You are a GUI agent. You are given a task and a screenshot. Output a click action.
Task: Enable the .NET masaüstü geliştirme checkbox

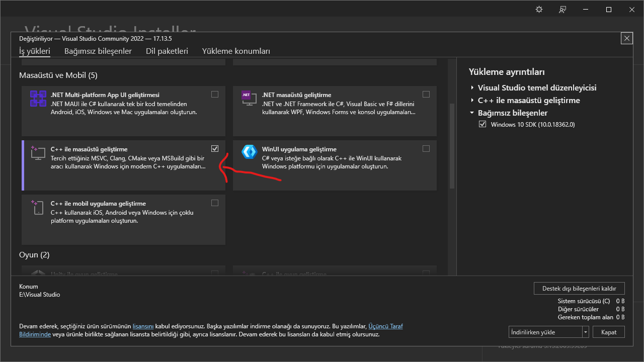(426, 94)
